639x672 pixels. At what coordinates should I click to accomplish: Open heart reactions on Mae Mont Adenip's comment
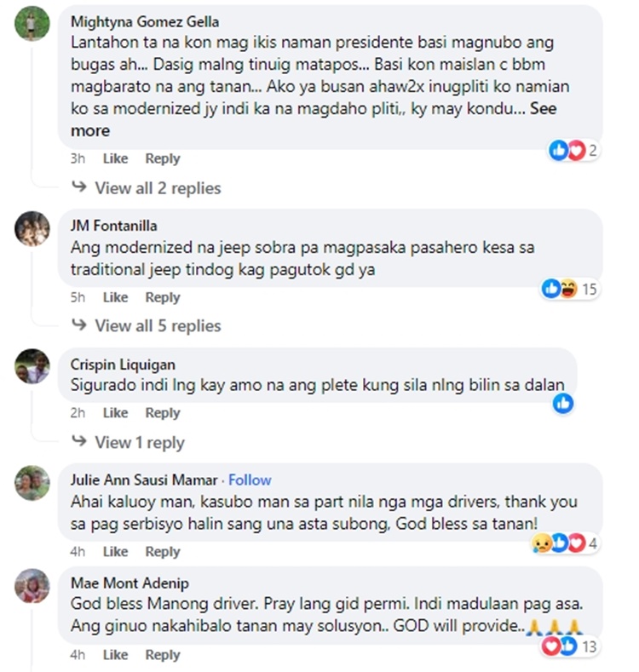(x=550, y=646)
